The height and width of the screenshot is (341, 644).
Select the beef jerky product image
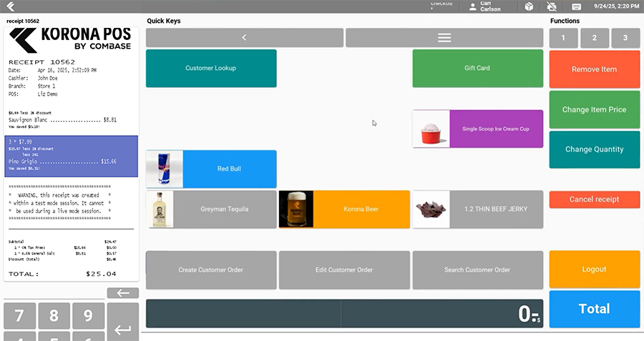(431, 209)
